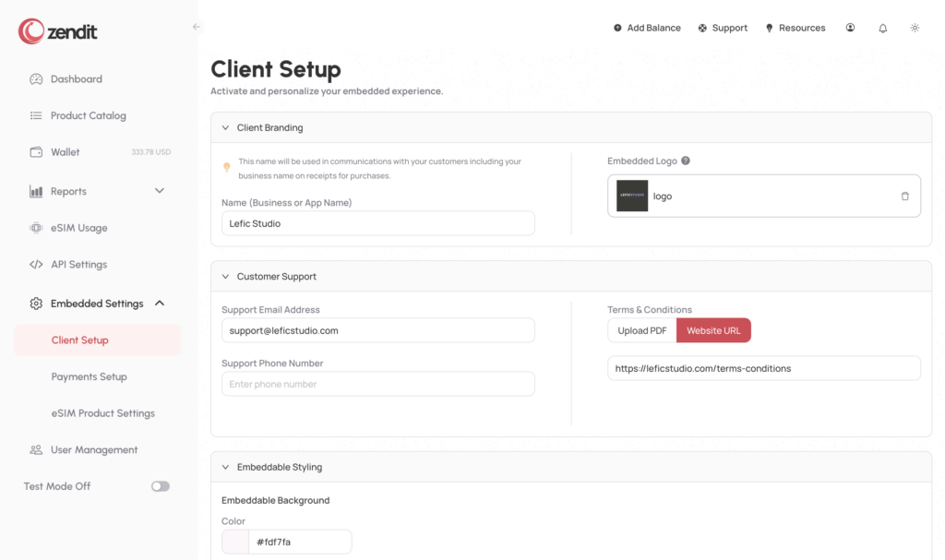Viewport: 945px width, 560px height.
Task: Collapse the sidebar with the arrow icon
Action: click(196, 27)
